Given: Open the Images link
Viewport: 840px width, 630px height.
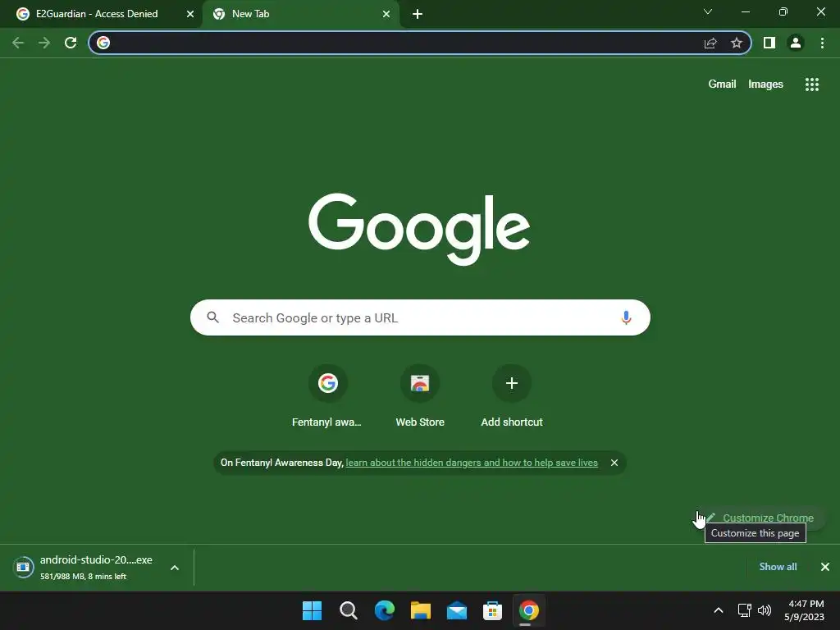Looking at the screenshot, I should point(765,84).
